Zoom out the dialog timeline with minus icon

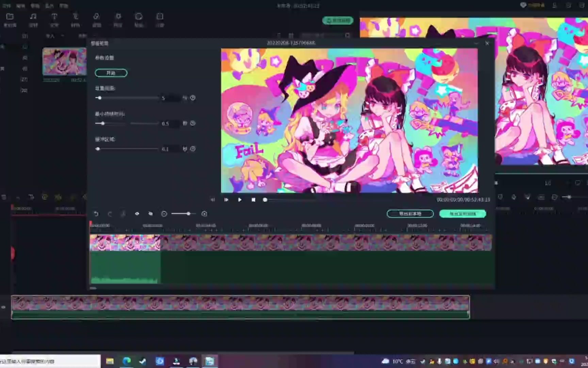164,214
